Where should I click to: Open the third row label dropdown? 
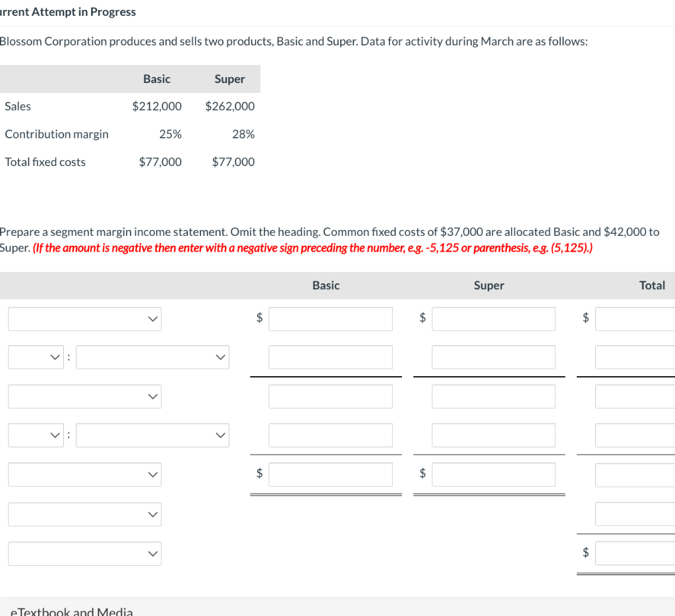(85, 396)
